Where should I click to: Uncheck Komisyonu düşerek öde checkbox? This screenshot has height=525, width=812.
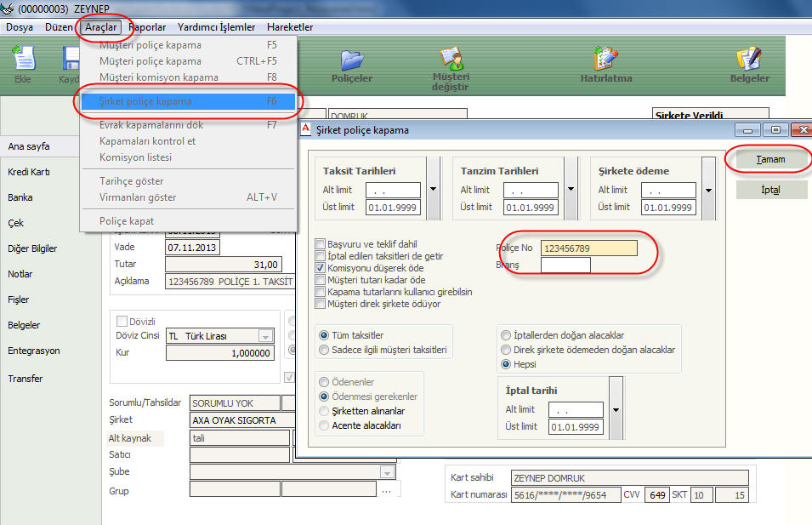tap(321, 268)
